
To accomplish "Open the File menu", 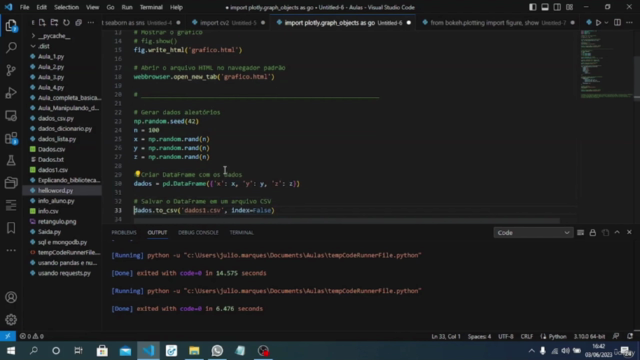I will coord(24,7).
